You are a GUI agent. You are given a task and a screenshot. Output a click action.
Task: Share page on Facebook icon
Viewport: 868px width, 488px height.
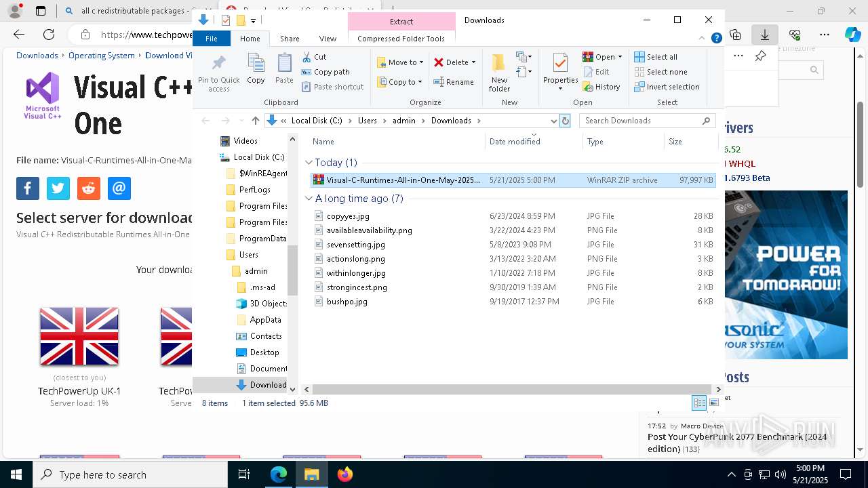point(28,188)
